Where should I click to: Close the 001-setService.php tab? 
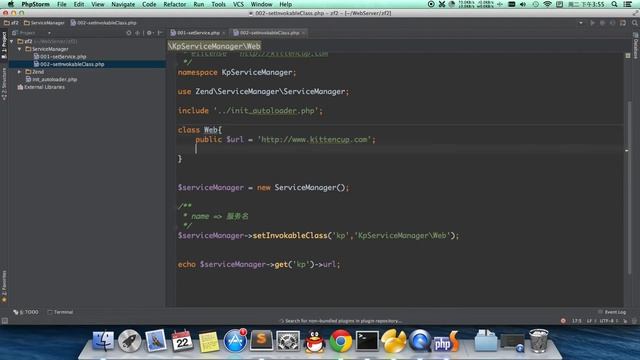pyautogui.click(x=224, y=33)
